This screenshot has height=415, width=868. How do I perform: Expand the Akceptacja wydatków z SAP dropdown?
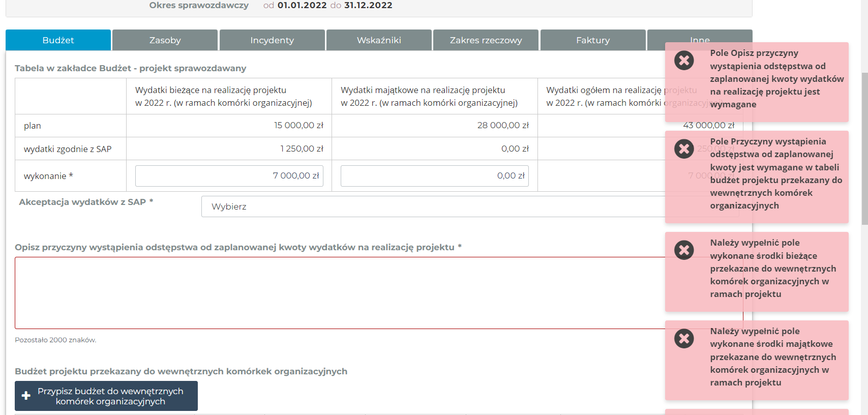click(432, 206)
